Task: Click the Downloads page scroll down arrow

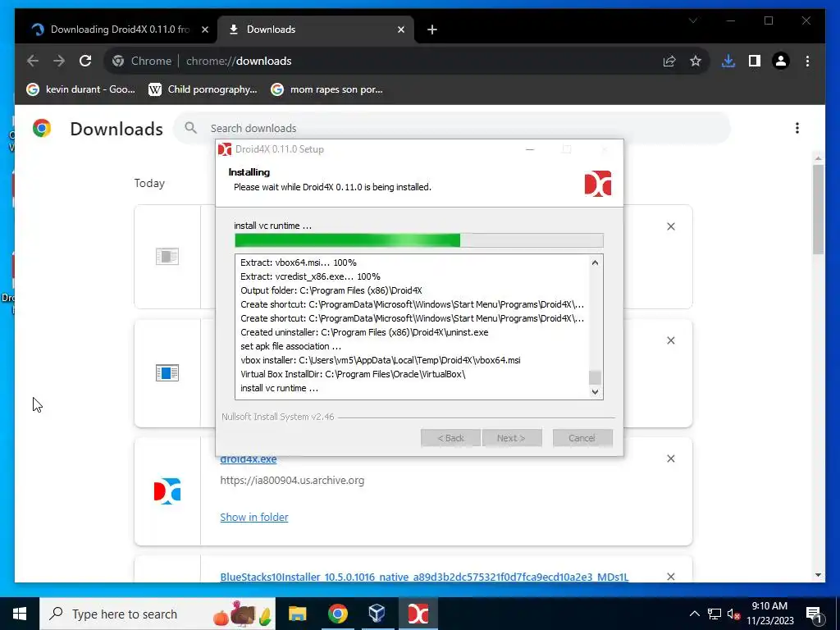Action: (818, 575)
